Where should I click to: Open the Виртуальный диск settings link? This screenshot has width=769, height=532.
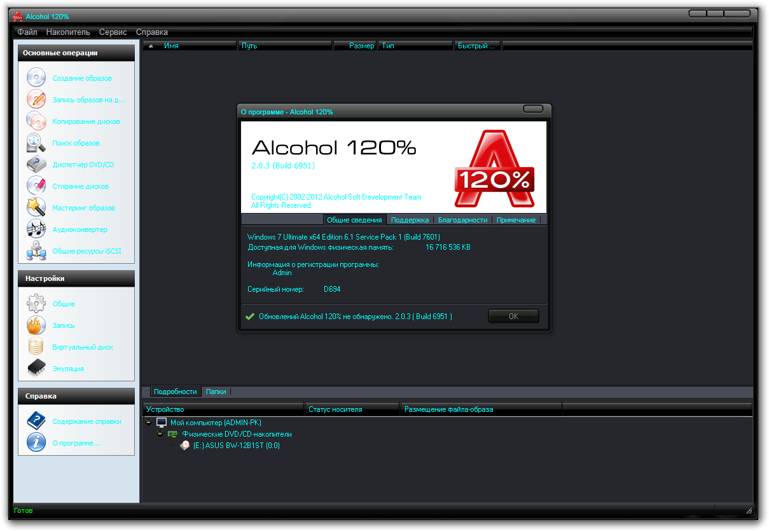click(x=83, y=347)
